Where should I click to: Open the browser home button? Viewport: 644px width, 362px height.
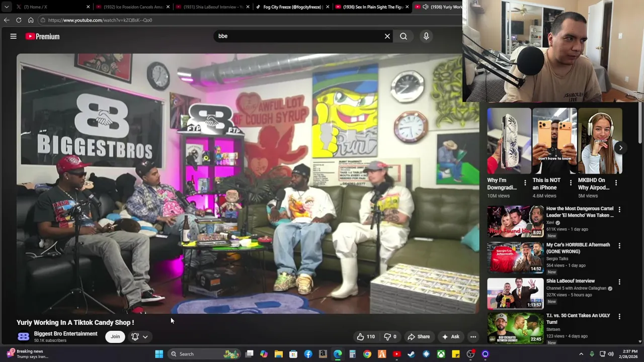pos(31,20)
